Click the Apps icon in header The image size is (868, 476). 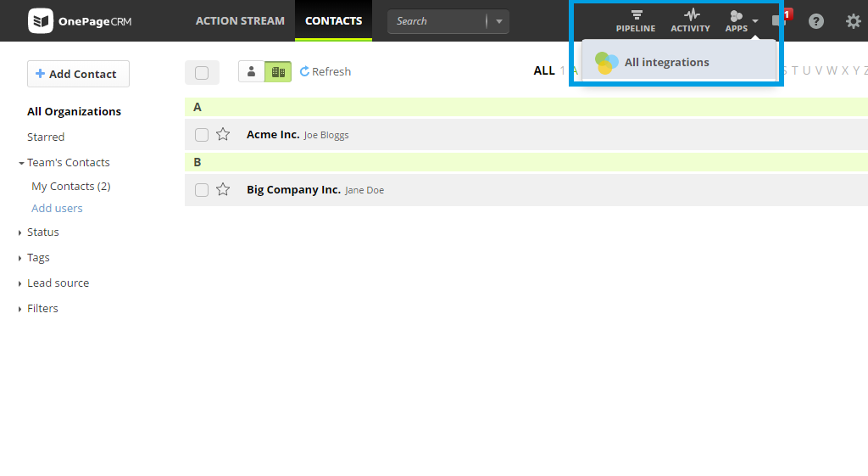[737, 20]
